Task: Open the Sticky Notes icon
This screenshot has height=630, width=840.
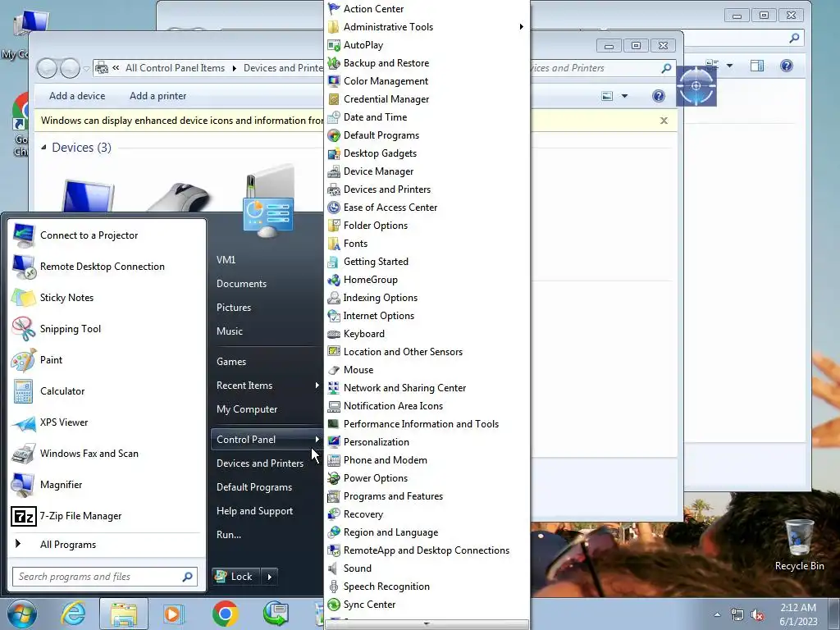Action: (x=23, y=298)
